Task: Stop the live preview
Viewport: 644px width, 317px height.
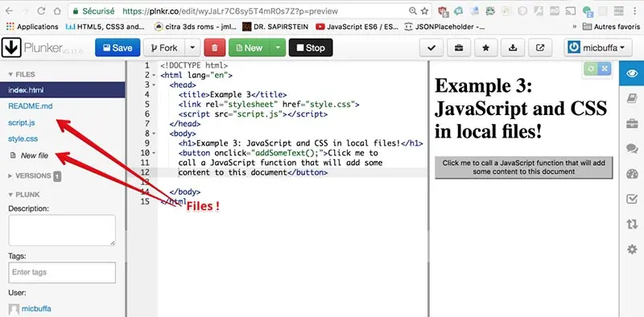Action: point(311,47)
